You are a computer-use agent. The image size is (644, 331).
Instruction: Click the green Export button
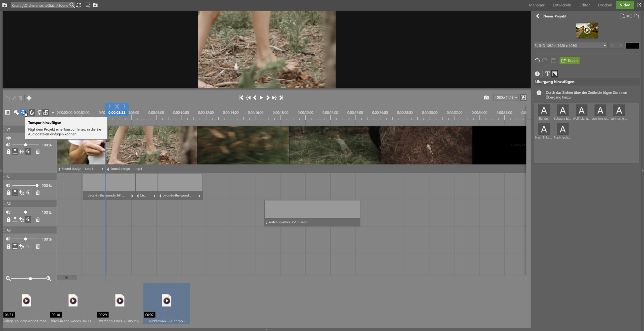(x=570, y=60)
